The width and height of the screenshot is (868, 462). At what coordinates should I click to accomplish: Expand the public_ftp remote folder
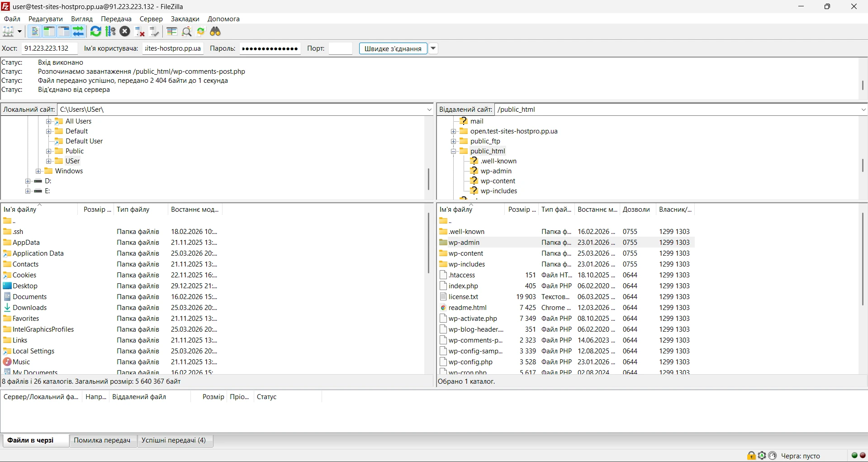click(453, 141)
